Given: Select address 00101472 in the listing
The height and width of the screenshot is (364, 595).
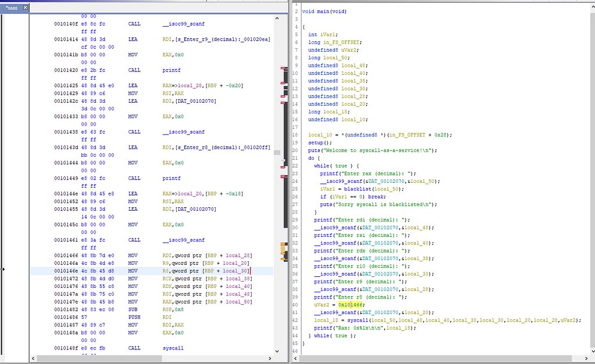Looking at the screenshot, I should 66,279.
